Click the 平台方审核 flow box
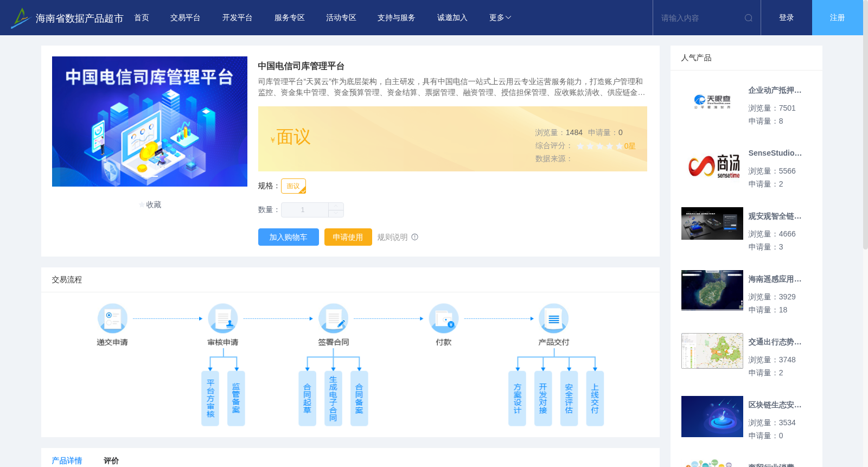The image size is (868, 467). click(210, 399)
